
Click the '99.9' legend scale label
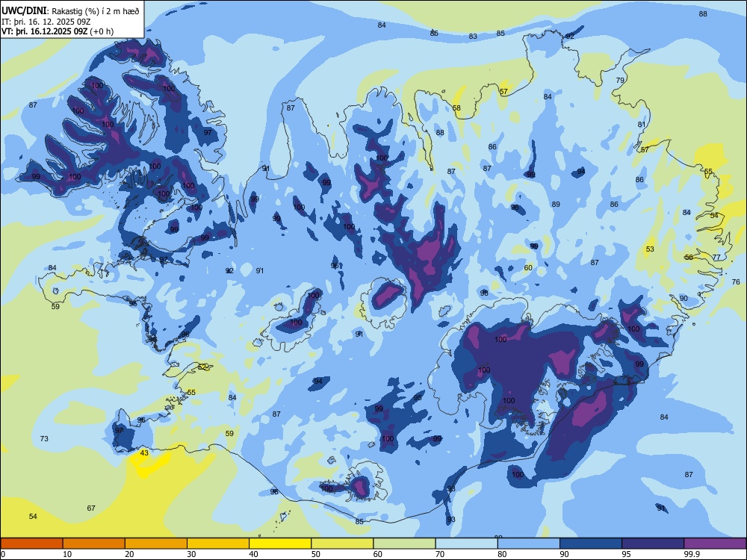click(691, 554)
